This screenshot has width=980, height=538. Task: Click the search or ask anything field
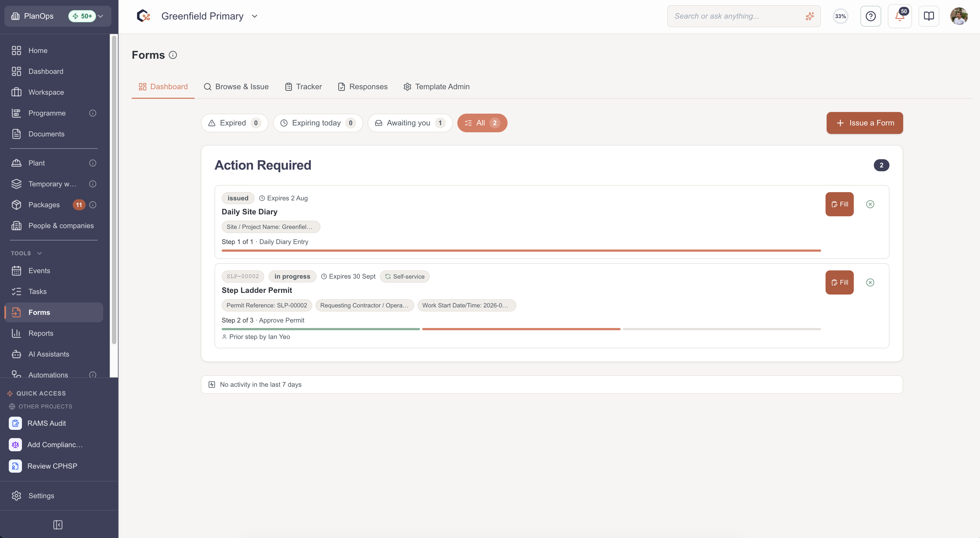tap(744, 16)
